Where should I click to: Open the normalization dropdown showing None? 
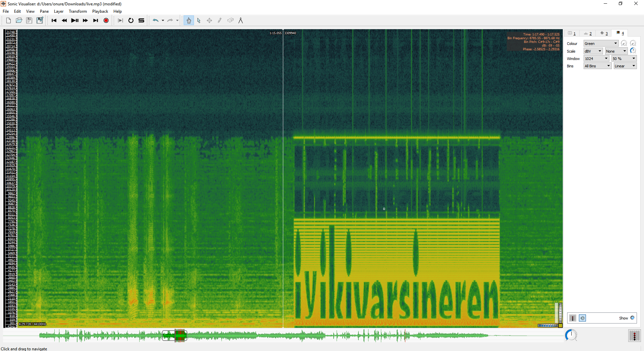coord(616,51)
